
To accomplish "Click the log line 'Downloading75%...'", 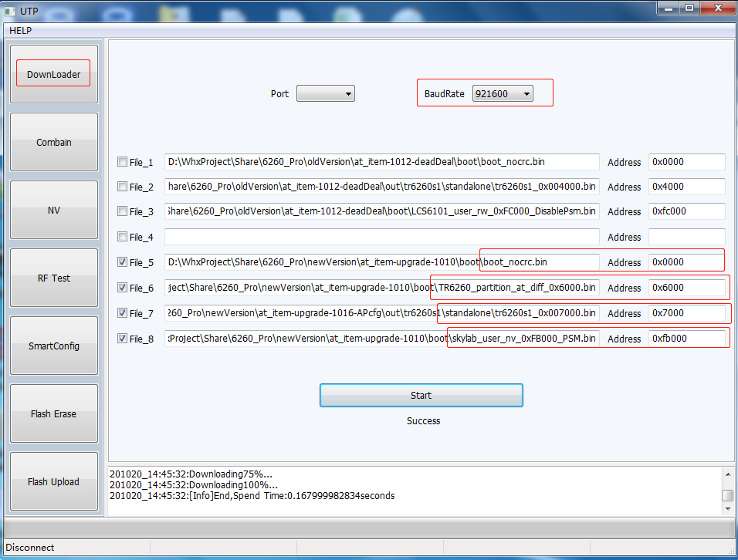I will pyautogui.click(x=191, y=474).
